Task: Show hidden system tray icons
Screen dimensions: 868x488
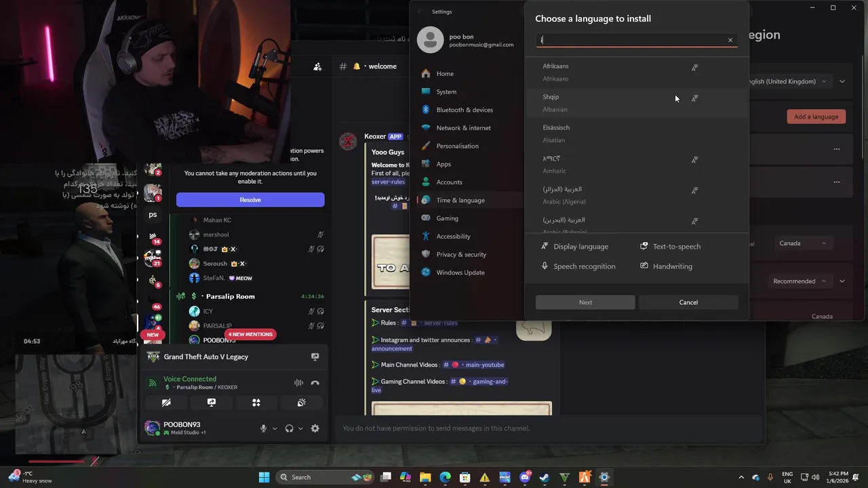Action: tap(741, 477)
